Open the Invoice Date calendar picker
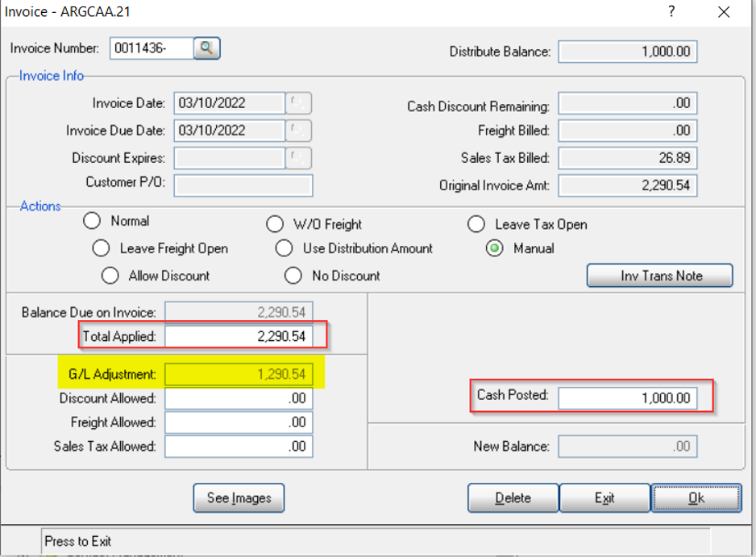 tap(298, 103)
